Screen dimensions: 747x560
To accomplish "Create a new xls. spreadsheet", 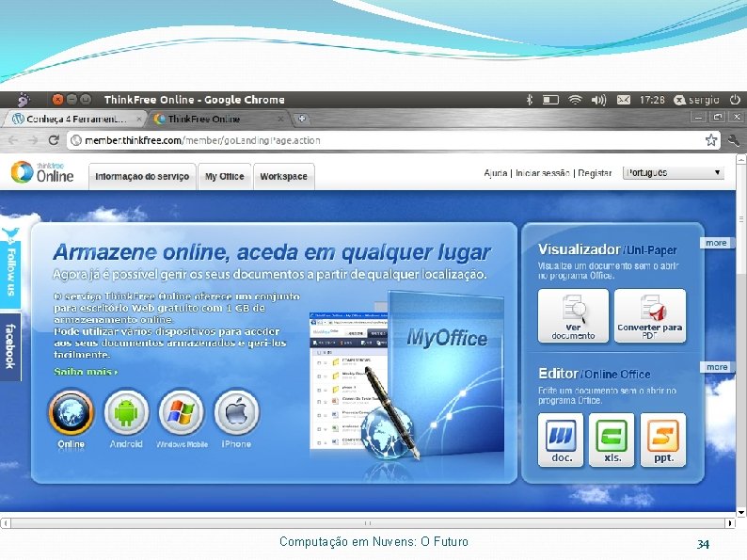I will click(612, 440).
